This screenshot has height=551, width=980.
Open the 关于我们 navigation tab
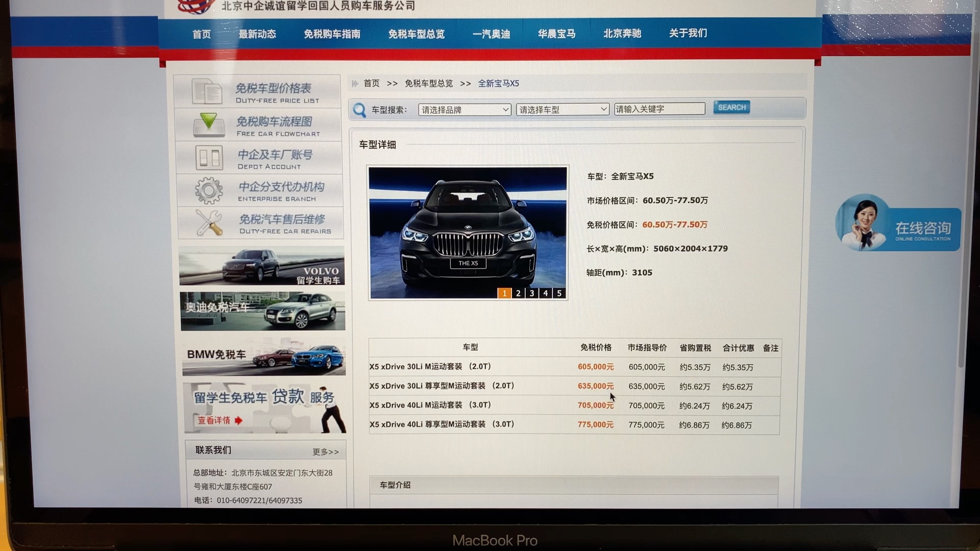point(688,33)
